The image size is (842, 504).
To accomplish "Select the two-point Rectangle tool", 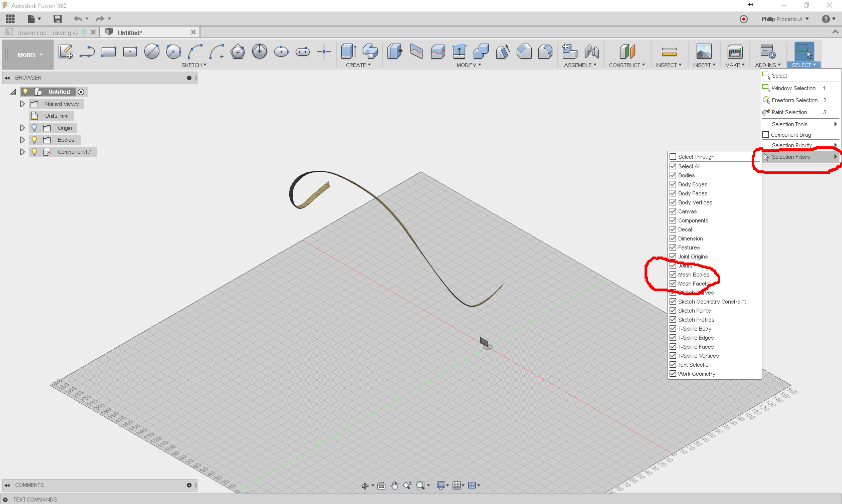I will click(109, 52).
